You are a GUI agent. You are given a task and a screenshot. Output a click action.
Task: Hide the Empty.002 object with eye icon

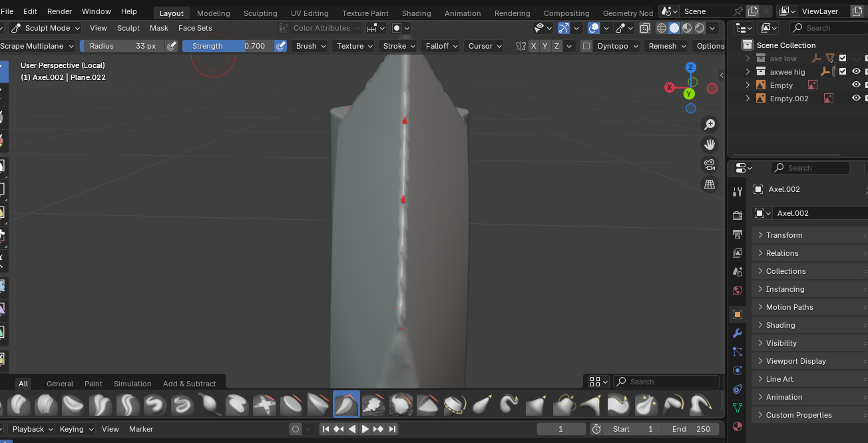click(x=857, y=98)
